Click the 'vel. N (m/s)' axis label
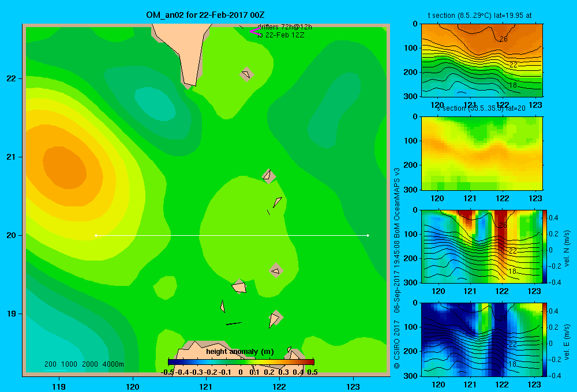Screen dimensions: 577x392 (567, 248)
